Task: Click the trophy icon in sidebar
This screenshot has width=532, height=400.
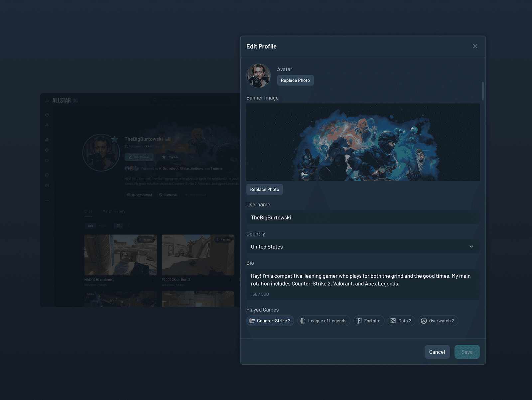Action: (47, 175)
